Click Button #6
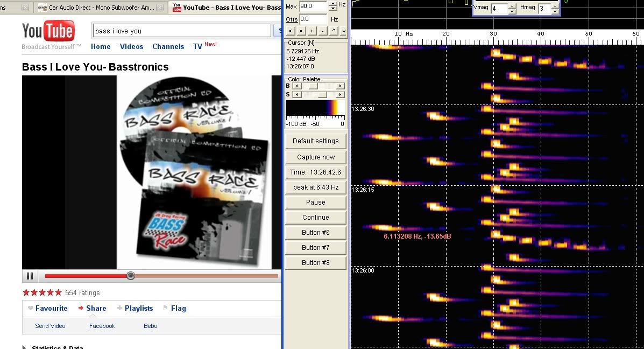The width and height of the screenshot is (644, 349). (x=315, y=232)
